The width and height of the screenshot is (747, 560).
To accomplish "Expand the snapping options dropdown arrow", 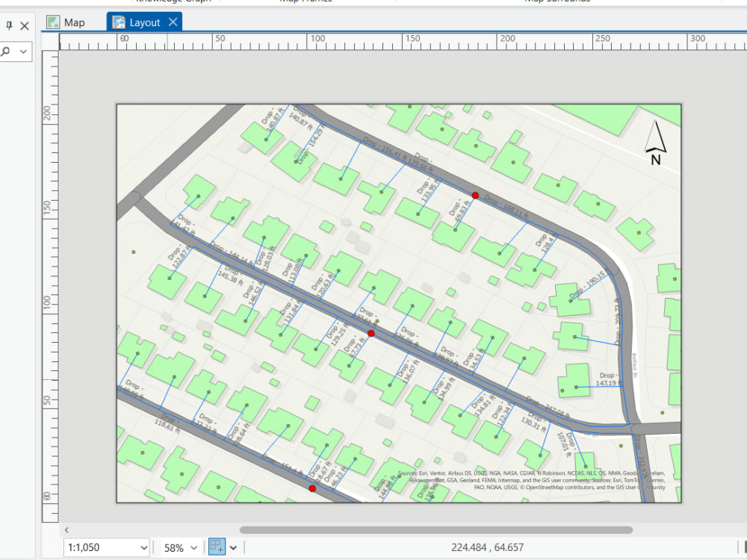I will pos(233,547).
